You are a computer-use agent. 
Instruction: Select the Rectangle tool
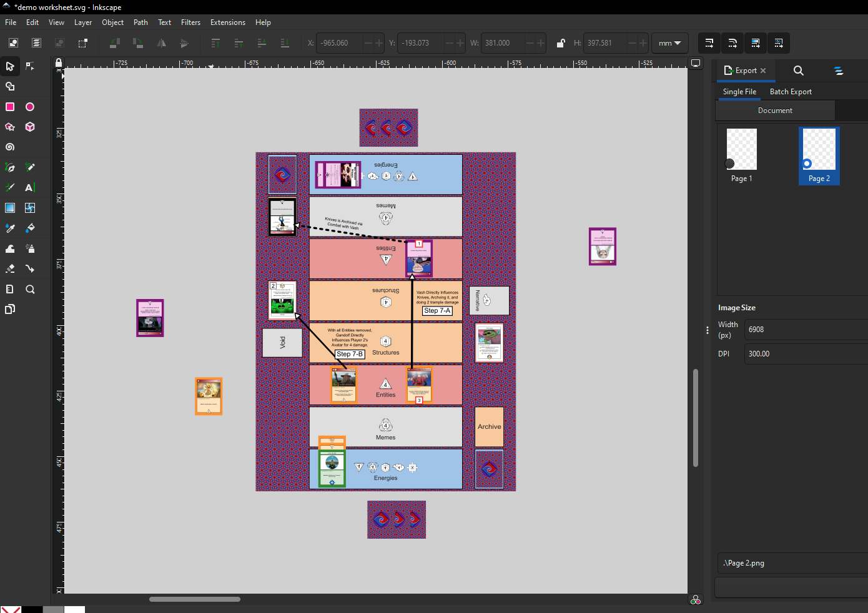tap(10, 107)
